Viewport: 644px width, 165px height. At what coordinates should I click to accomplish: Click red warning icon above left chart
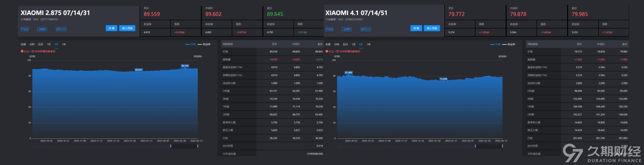click(x=22, y=51)
